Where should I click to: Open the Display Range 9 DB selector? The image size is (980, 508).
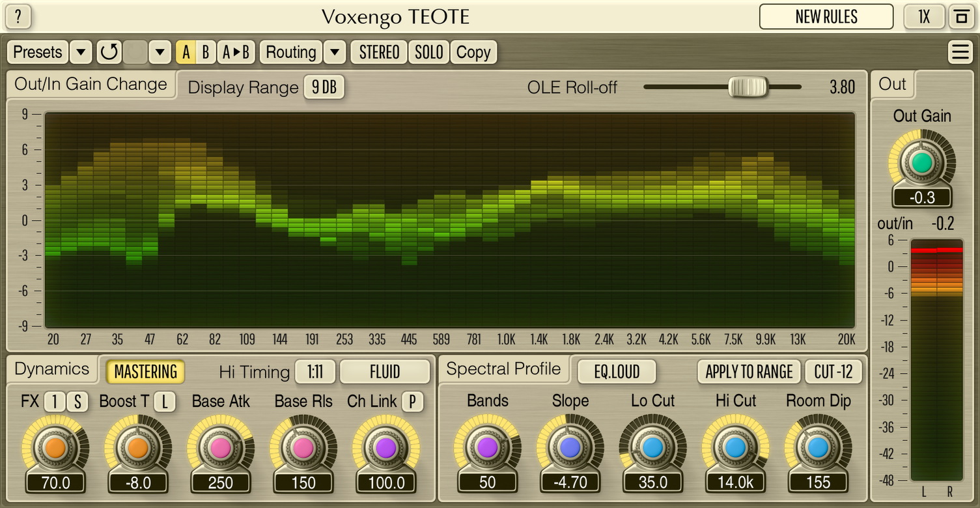[x=324, y=87]
